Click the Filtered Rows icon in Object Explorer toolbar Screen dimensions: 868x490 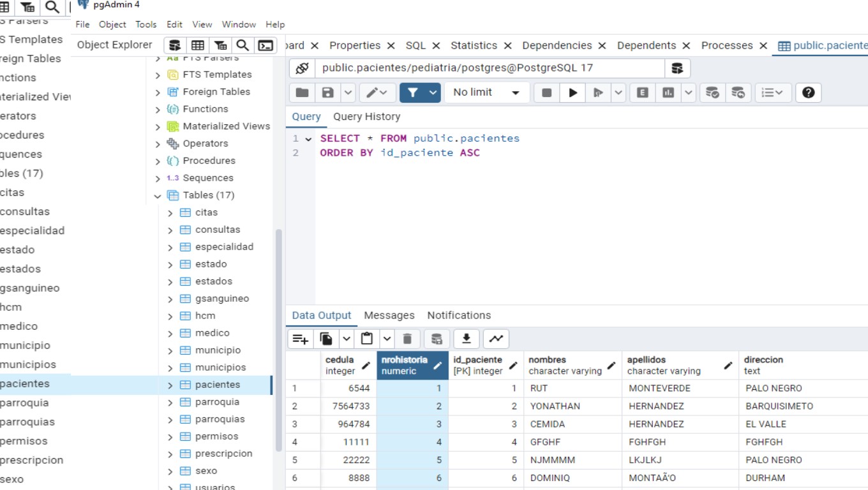tap(220, 45)
